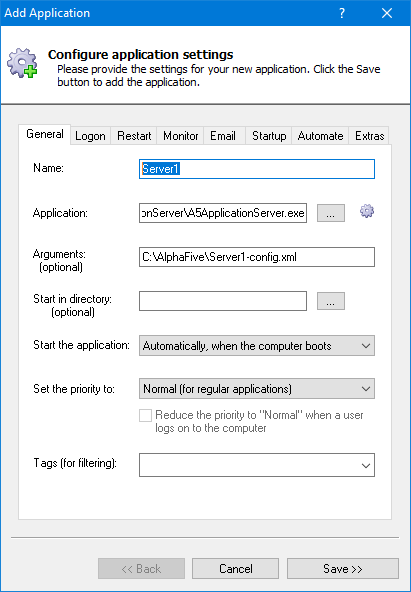
Task: Select the Monitor tab
Action: 180,136
